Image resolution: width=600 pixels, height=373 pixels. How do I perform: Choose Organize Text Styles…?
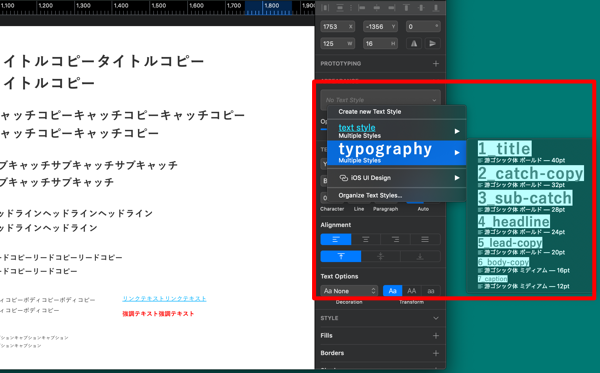(x=396, y=195)
